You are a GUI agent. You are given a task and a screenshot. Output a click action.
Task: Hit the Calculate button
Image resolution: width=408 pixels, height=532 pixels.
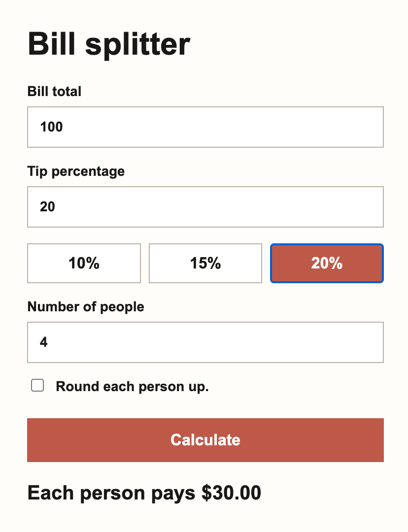pos(205,440)
